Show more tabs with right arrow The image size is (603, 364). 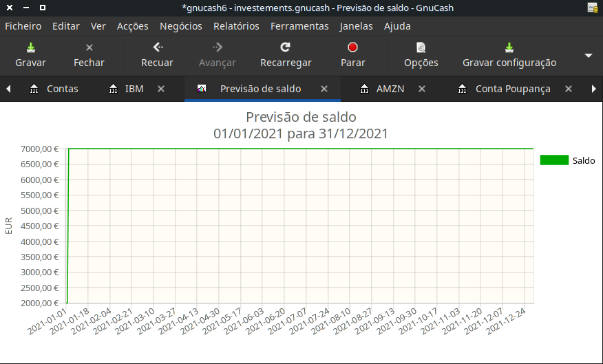coord(594,89)
